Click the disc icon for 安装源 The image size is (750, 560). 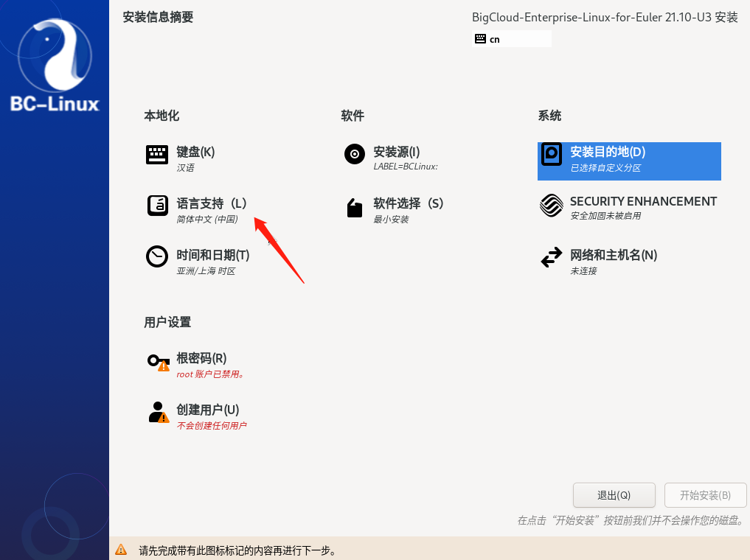[355, 154]
